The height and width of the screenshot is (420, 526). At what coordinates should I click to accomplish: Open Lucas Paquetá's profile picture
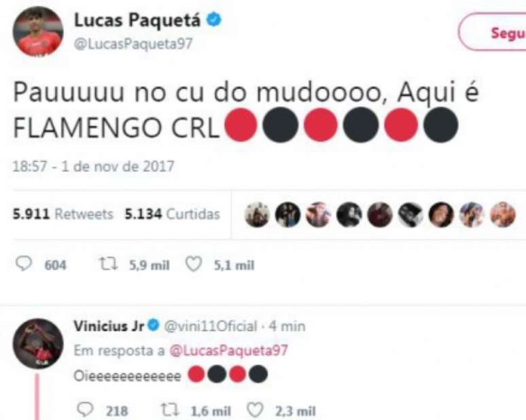pos(38,31)
